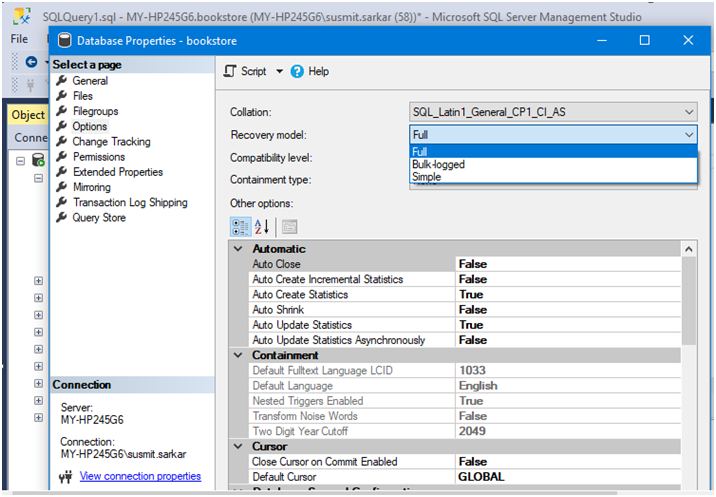The height and width of the screenshot is (497, 716).
Task: Select Two Digit Year Cutoff value 2049
Action: click(568, 431)
